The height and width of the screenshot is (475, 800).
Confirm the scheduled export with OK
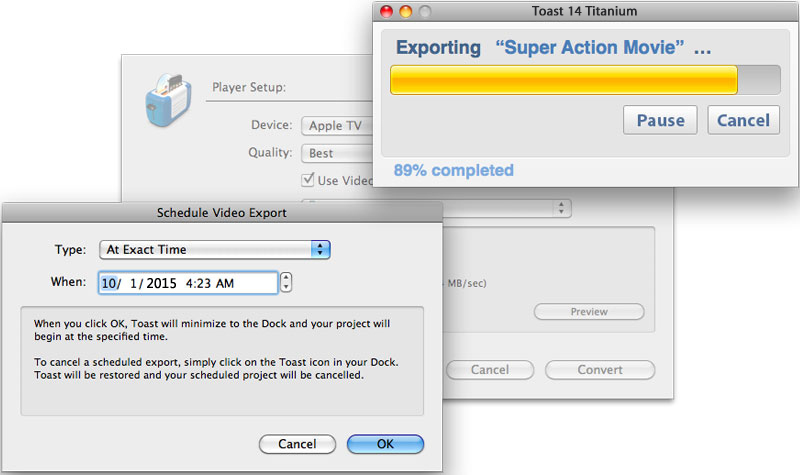point(385,444)
